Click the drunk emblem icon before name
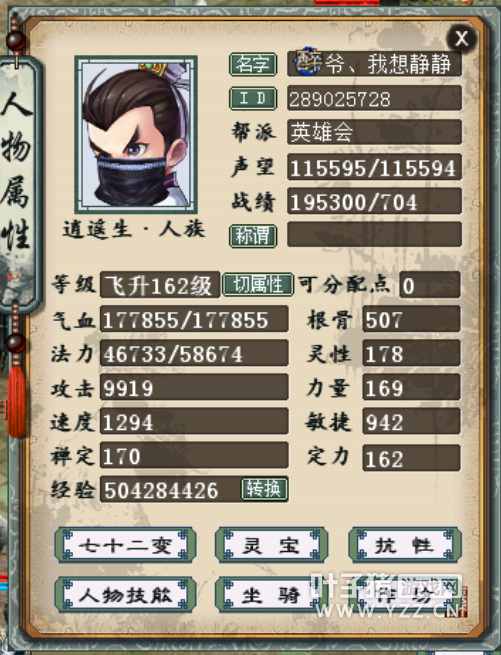501x655 pixels. (308, 62)
